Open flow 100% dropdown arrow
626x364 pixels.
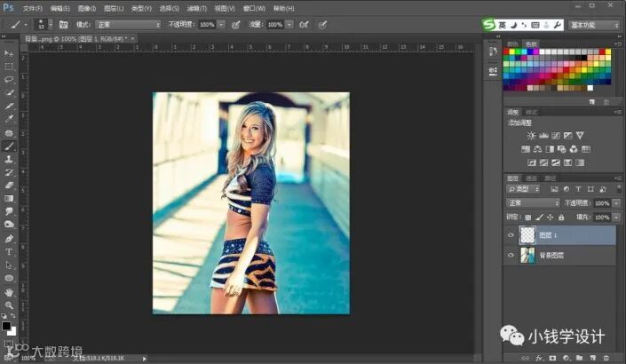[x=289, y=25]
